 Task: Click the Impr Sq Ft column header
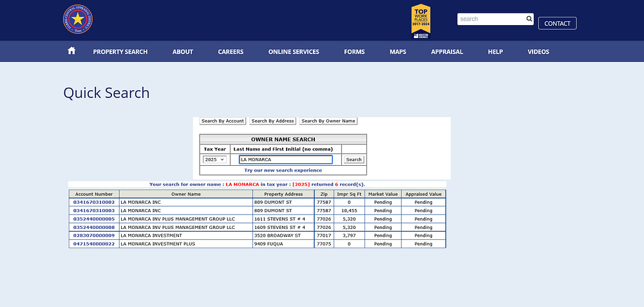(x=349, y=194)
